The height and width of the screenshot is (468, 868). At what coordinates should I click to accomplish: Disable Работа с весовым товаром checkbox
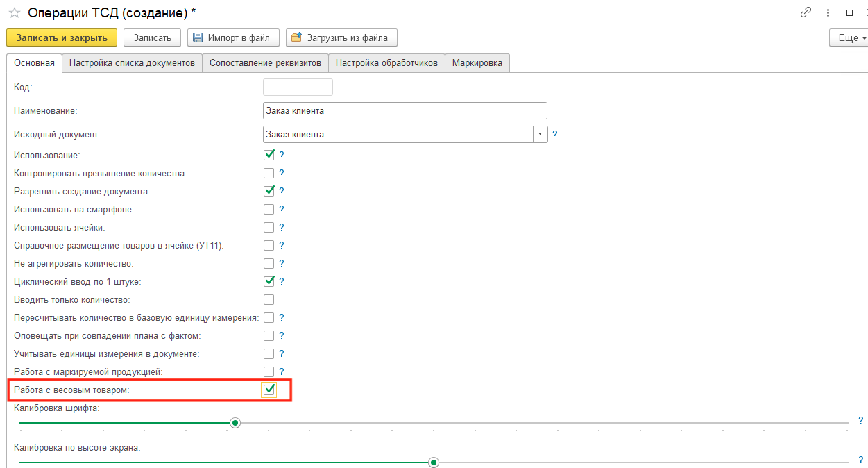pyautogui.click(x=269, y=390)
